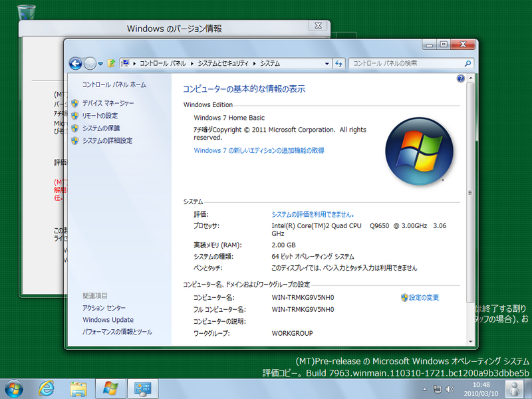Click the user tile on taskbar
Image resolution: width=532 pixels, height=399 pixels.
(x=513, y=389)
